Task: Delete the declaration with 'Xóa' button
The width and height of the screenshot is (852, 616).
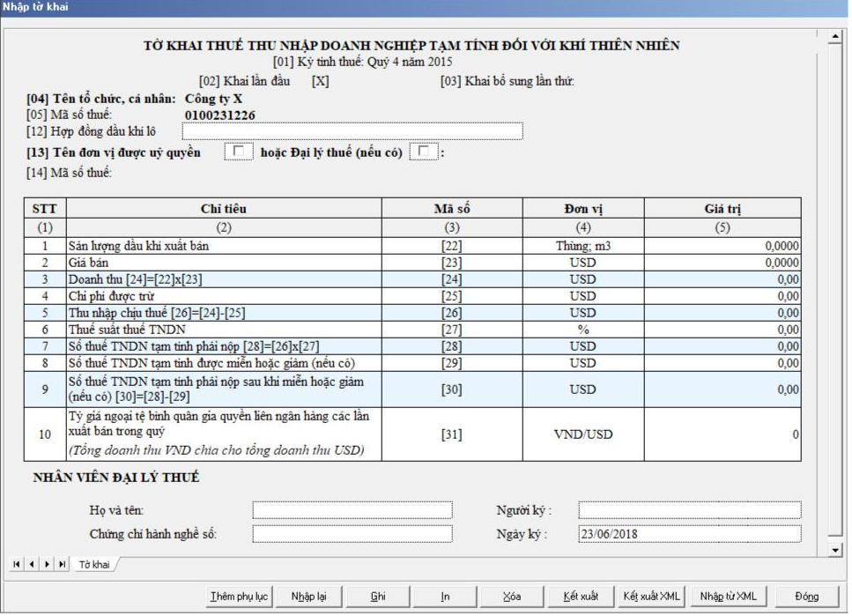Action: 511,597
